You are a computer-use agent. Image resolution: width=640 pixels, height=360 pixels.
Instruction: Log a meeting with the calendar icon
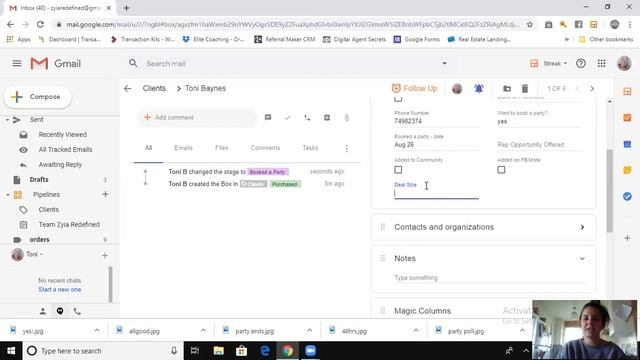click(327, 118)
